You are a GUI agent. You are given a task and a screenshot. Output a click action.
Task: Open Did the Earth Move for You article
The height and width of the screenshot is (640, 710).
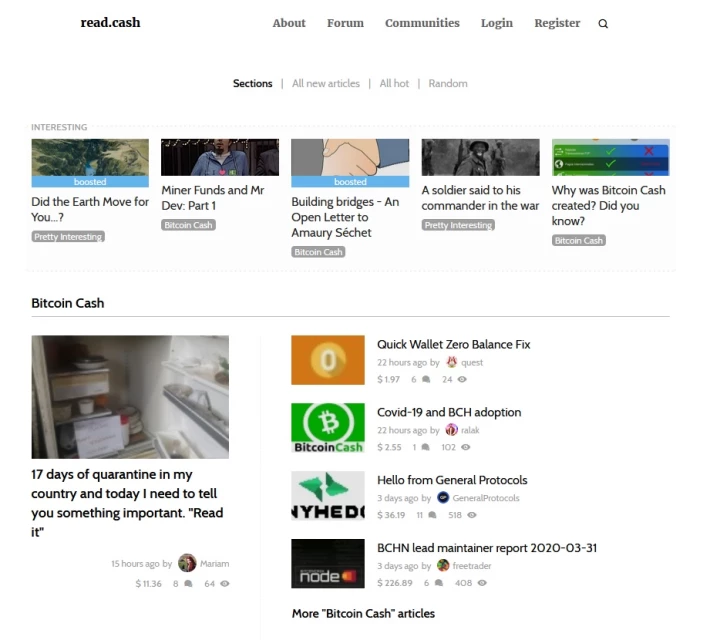[90, 209]
